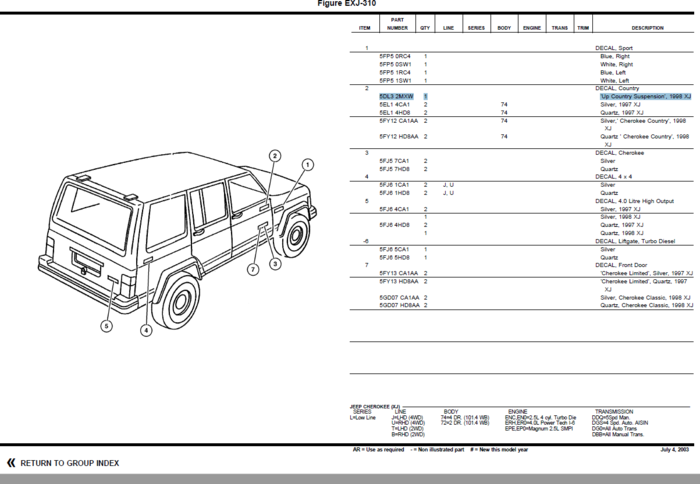Click the 'L=Low Line' series legend entry
The width and height of the screenshot is (700, 484).
click(362, 418)
